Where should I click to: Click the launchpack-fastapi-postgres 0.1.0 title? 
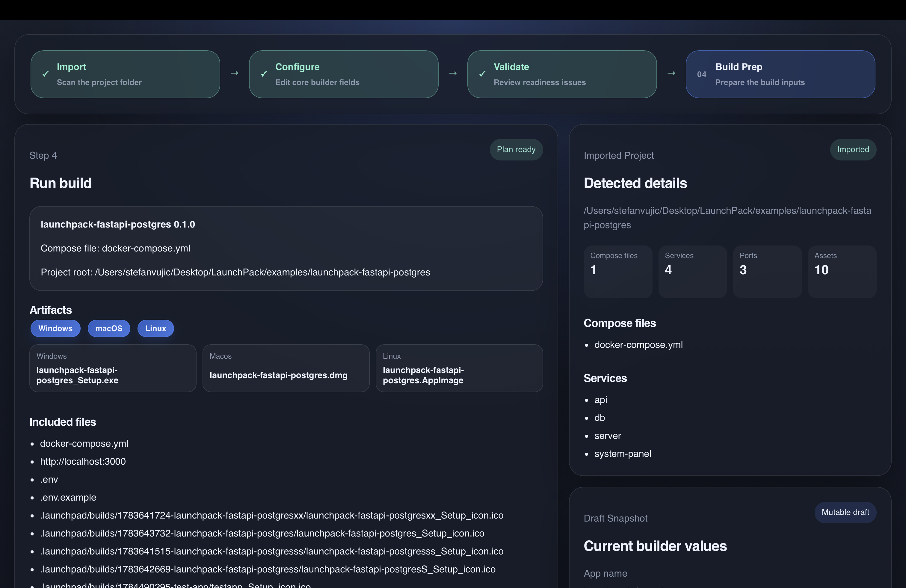[118, 225]
